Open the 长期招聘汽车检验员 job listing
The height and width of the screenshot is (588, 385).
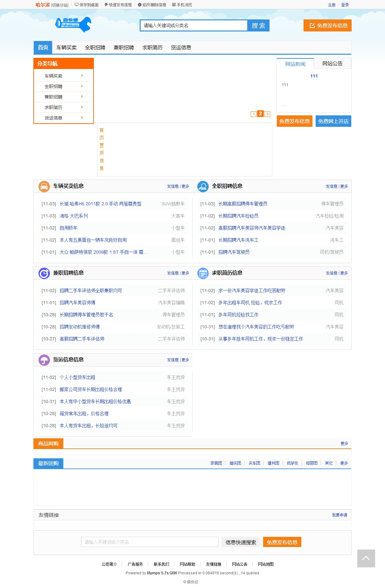click(x=238, y=216)
